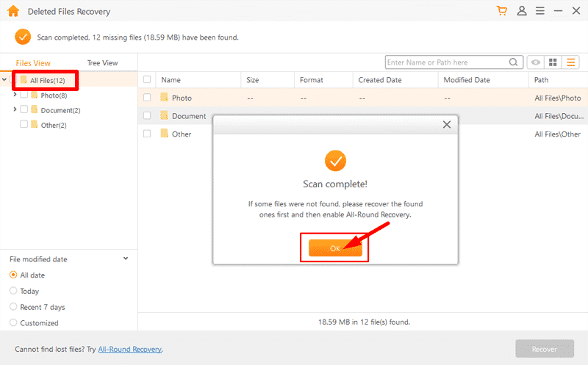Viewport: 588px width, 365px height.
Task: Click the orange home icon
Action: (13, 11)
